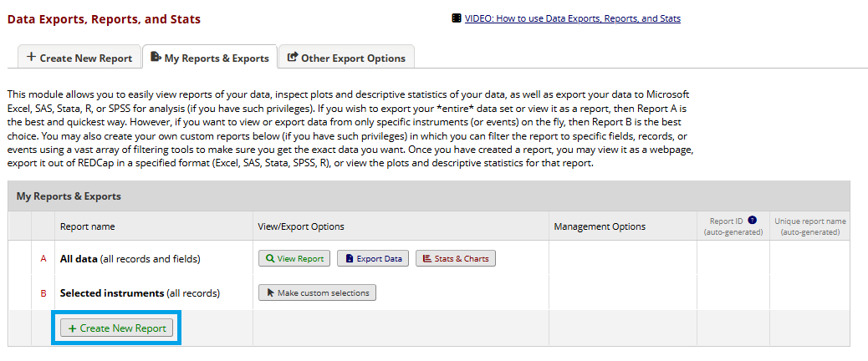Click the magnifier icon on View Report
This screenshot has height=361, width=868.
pyautogui.click(x=269, y=259)
